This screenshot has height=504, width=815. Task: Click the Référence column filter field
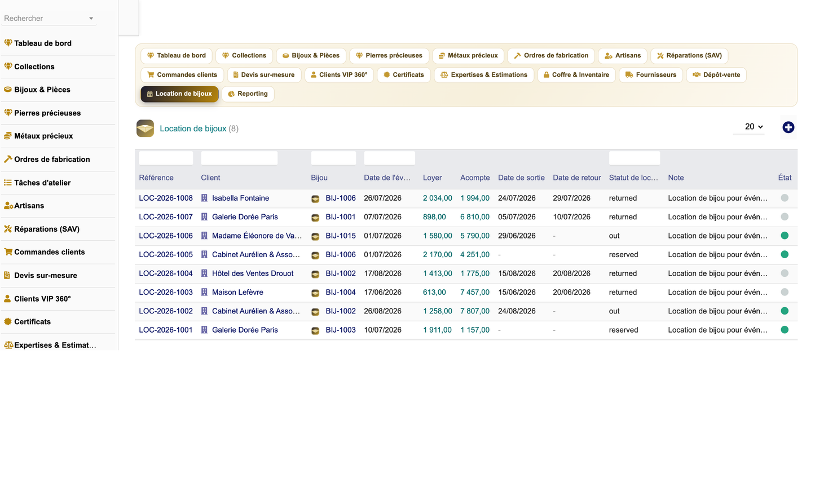pyautogui.click(x=166, y=158)
